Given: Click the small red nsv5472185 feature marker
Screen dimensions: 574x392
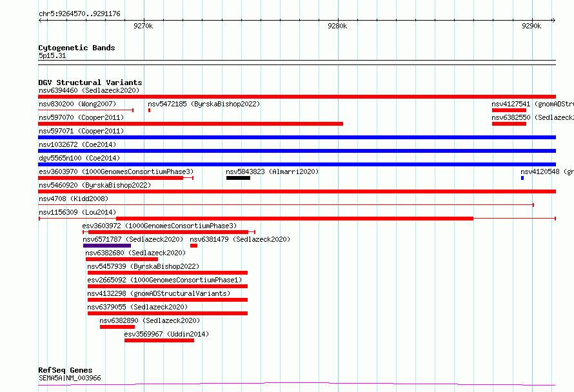Looking at the screenshot, I should pos(150,110).
